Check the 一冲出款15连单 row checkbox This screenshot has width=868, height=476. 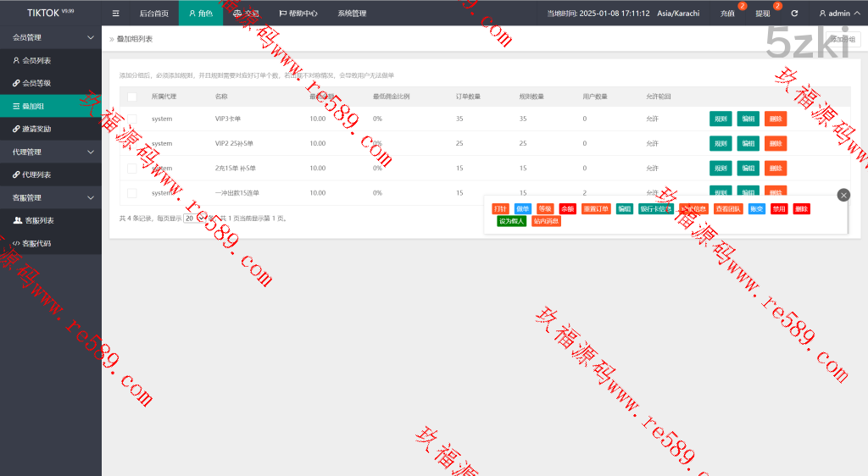coord(131,193)
